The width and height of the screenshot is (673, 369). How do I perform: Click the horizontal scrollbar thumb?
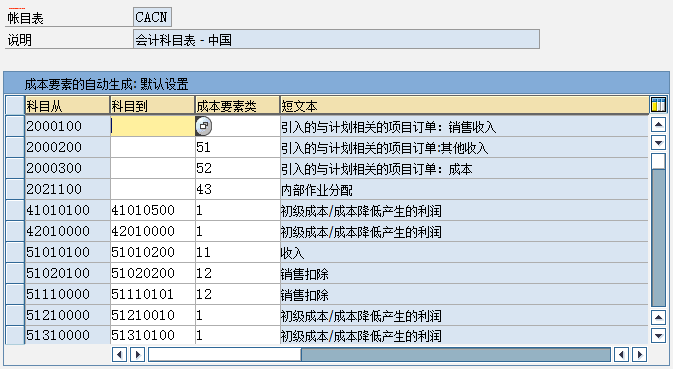pyautogui.click(x=224, y=354)
